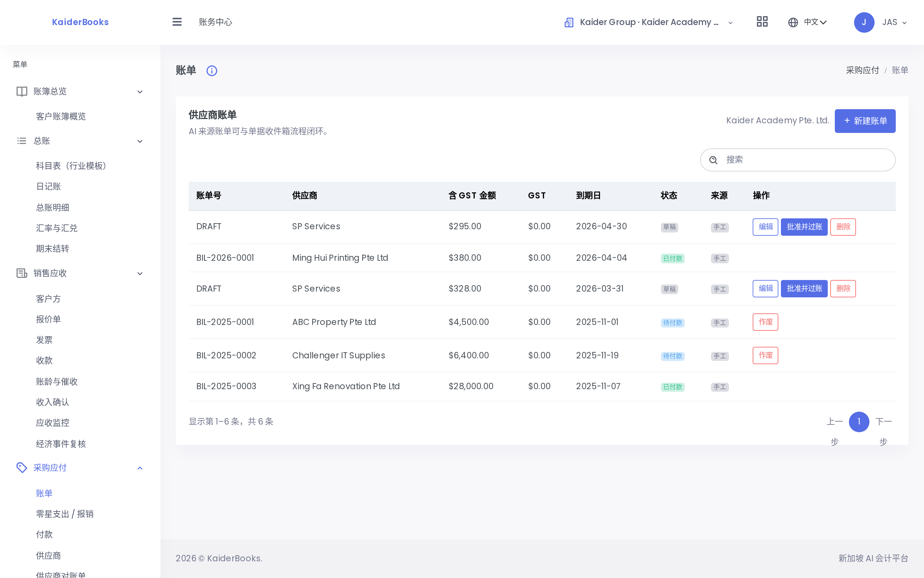
Task: Click Ming Hui Printing Pte Ltd cell
Action: [340, 258]
